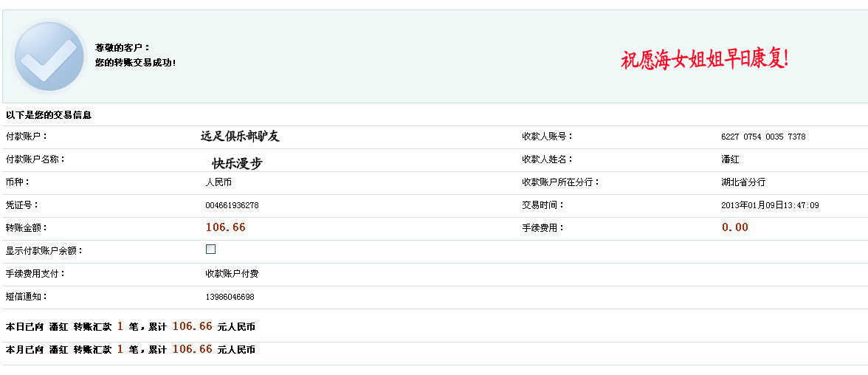The width and height of the screenshot is (868, 375).
Task: Check the 显示付款账户余额 checkbox
Action: (210, 250)
